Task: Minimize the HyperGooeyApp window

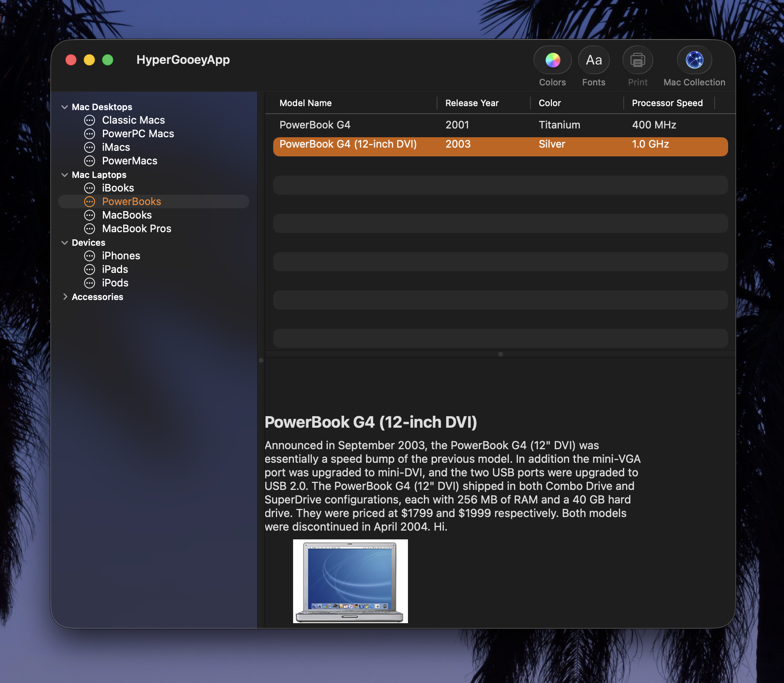Action: [x=89, y=60]
